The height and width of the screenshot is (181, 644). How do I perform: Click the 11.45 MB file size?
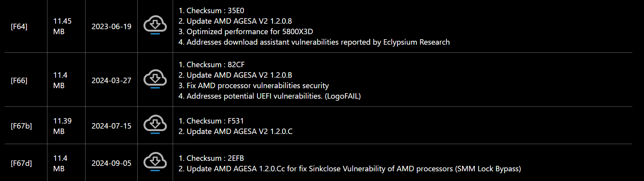[x=62, y=26]
